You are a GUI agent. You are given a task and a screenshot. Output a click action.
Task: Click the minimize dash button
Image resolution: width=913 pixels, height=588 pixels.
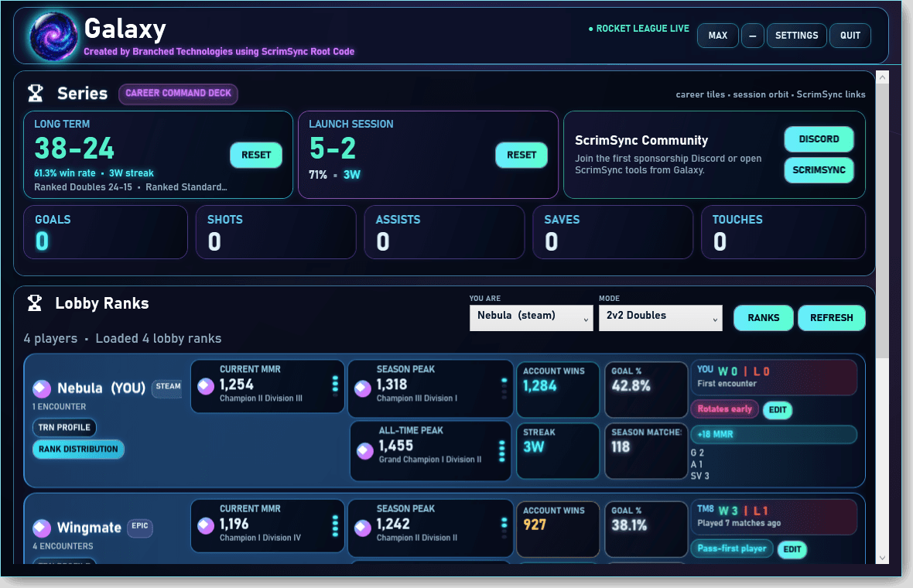(752, 36)
